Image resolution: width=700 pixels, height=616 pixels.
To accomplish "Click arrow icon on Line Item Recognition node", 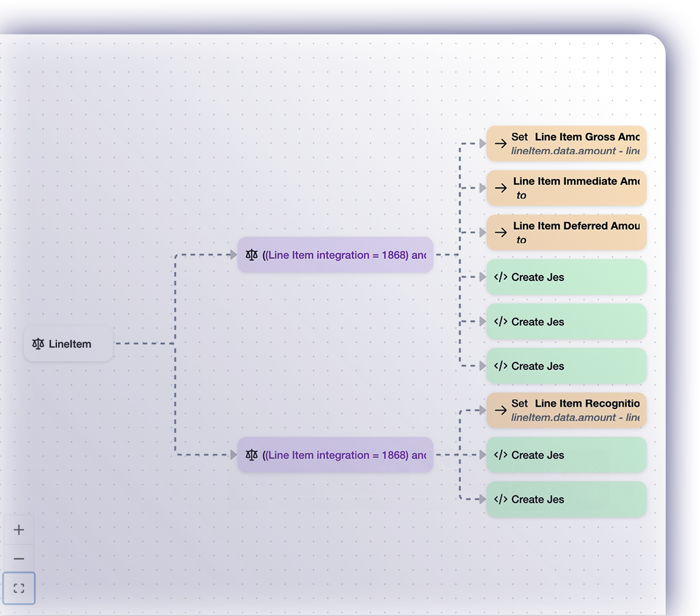I will 501,410.
